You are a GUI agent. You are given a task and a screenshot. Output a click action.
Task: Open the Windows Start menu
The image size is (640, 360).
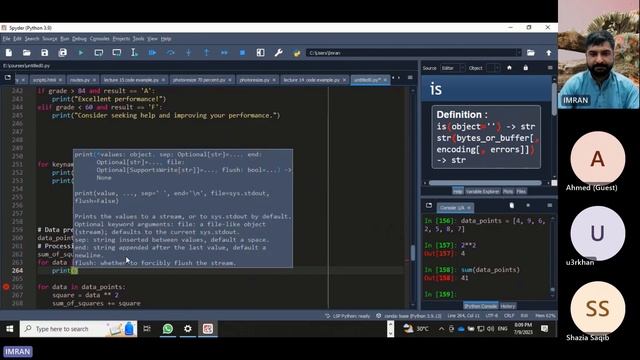click(9, 329)
